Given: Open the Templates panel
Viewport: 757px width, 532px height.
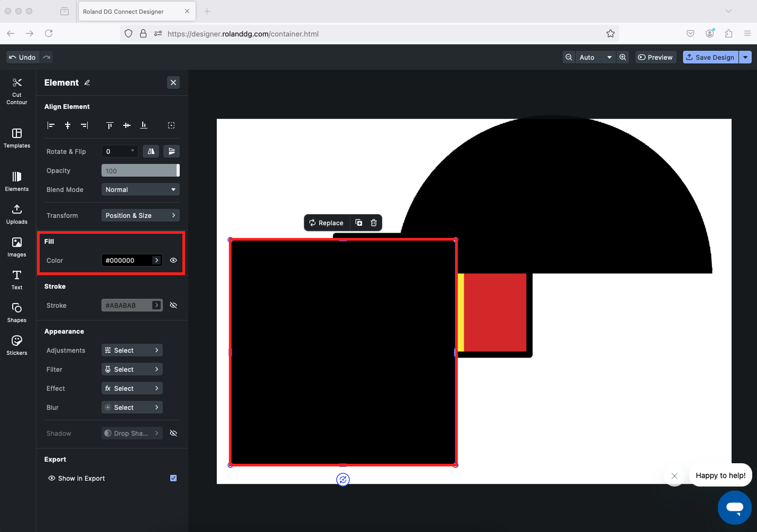Looking at the screenshot, I should click(17, 138).
